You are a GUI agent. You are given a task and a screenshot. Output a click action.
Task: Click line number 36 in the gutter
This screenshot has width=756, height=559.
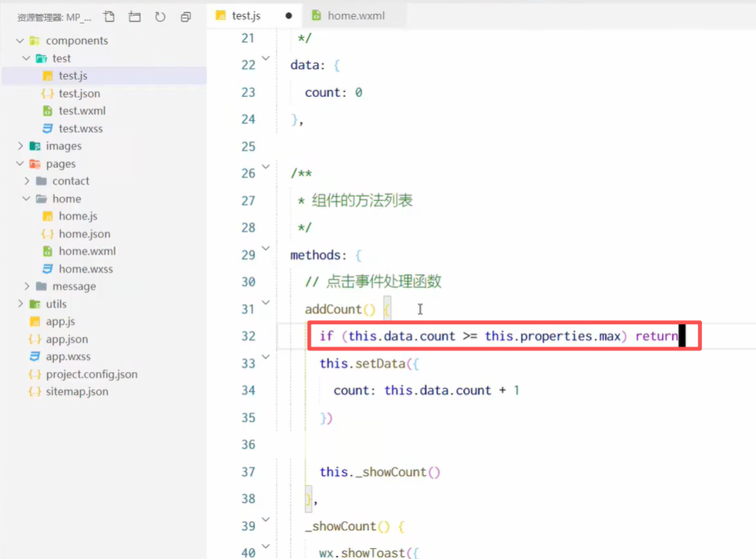pos(248,444)
